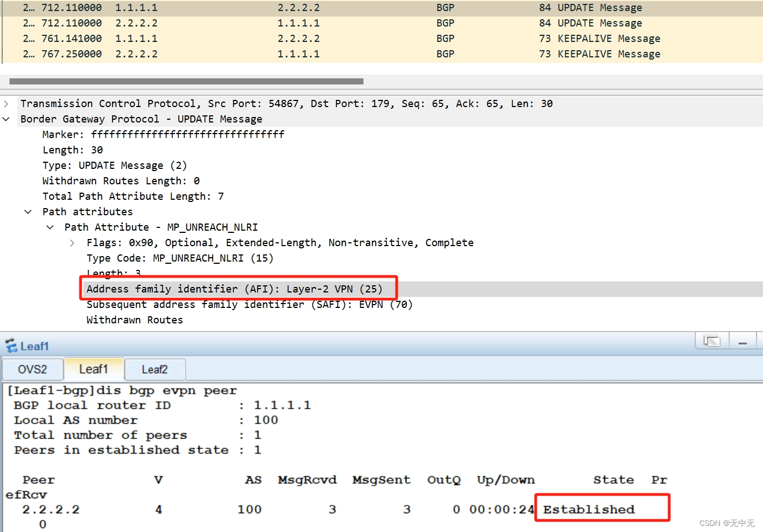Viewport: 763px width, 532px height.
Task: Select the Length: 30 field
Action: [73, 150]
